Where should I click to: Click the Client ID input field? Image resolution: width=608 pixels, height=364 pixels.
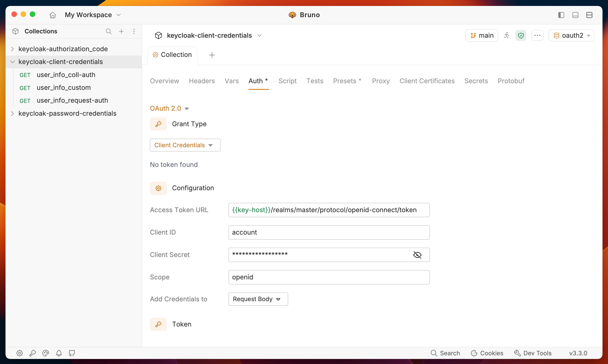tap(329, 232)
